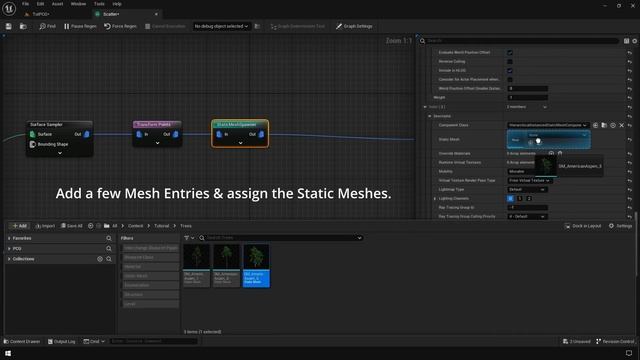Open the Window menu
Screen dimensions: 640x360
78,4
